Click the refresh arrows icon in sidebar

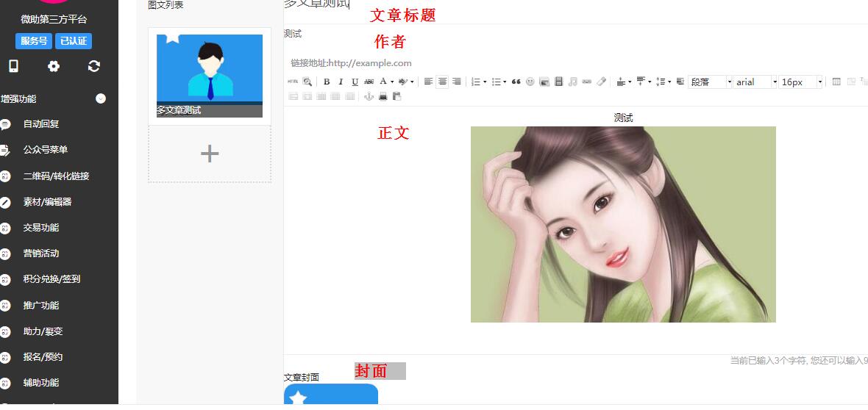(x=93, y=66)
